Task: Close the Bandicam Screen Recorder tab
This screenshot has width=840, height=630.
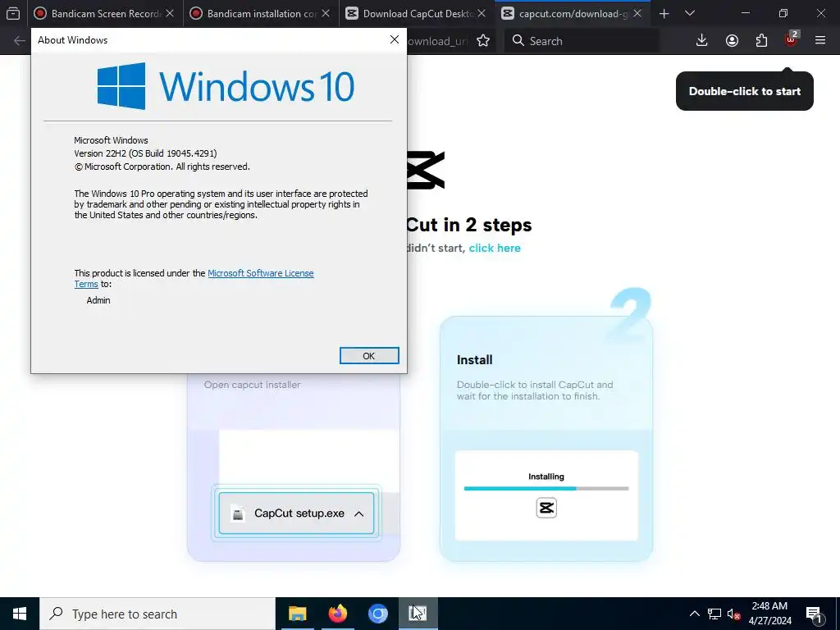Action: [170, 13]
